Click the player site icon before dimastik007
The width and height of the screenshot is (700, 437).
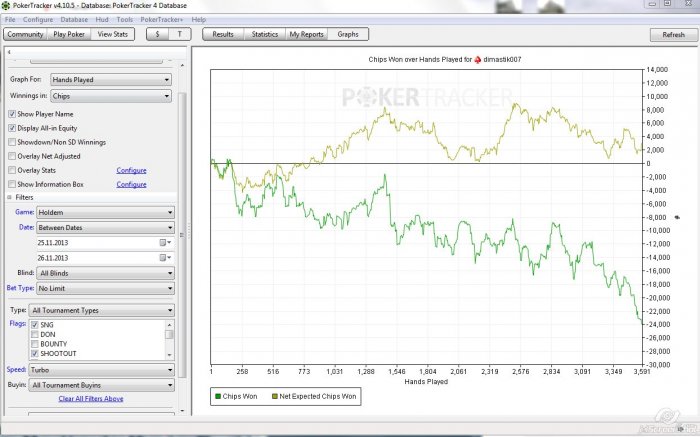[x=478, y=59]
